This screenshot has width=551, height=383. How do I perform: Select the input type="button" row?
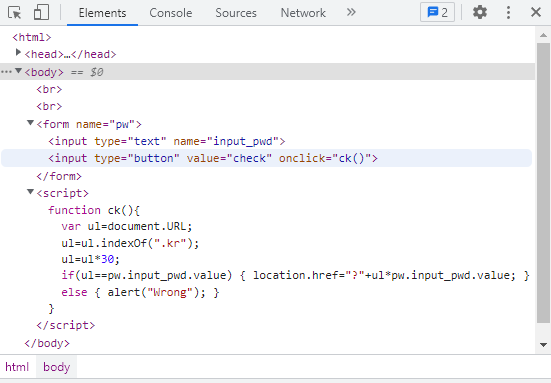point(267,158)
